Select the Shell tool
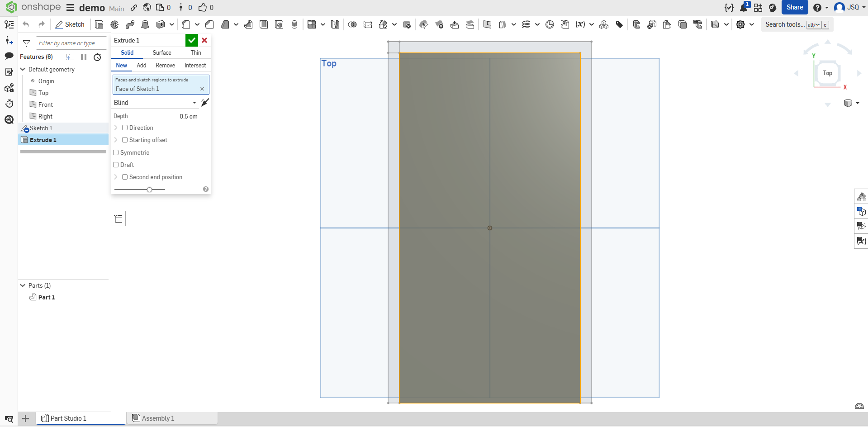The width and height of the screenshot is (868, 427). coord(264,24)
